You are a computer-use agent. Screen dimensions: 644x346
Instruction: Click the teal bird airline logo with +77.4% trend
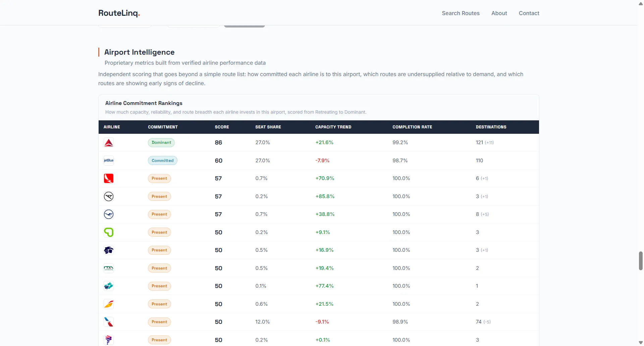[x=109, y=286]
